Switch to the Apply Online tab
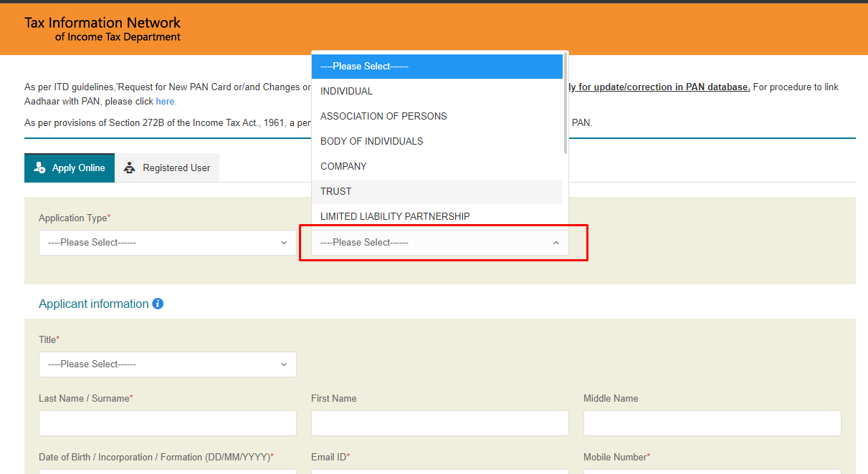The image size is (868, 474). coord(70,168)
